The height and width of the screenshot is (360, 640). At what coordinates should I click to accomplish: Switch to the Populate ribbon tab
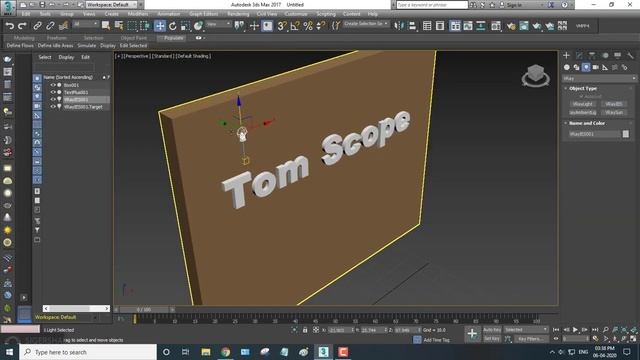point(173,38)
